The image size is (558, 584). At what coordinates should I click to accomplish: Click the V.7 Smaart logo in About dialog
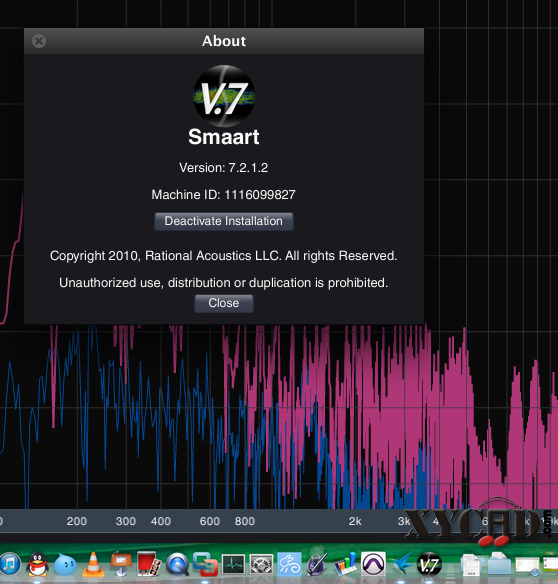click(x=224, y=96)
